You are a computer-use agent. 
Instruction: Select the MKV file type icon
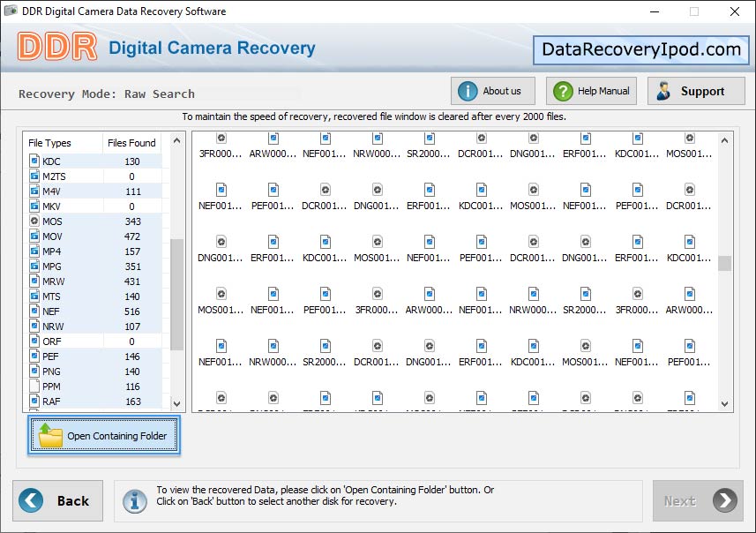tap(34, 206)
